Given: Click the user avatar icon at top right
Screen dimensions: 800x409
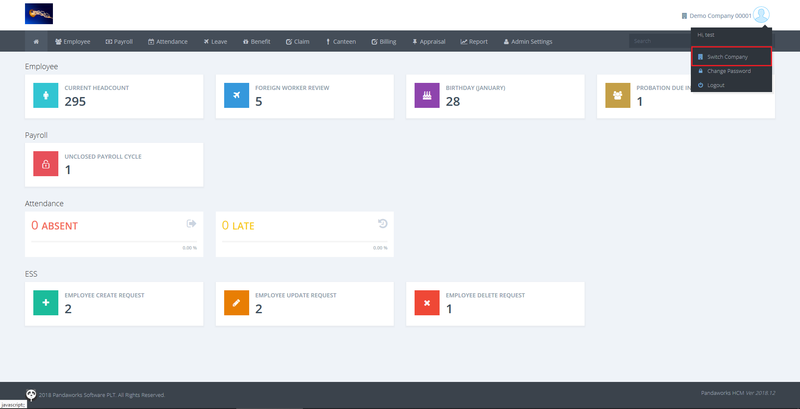Looking at the screenshot, I should pyautogui.click(x=762, y=15).
